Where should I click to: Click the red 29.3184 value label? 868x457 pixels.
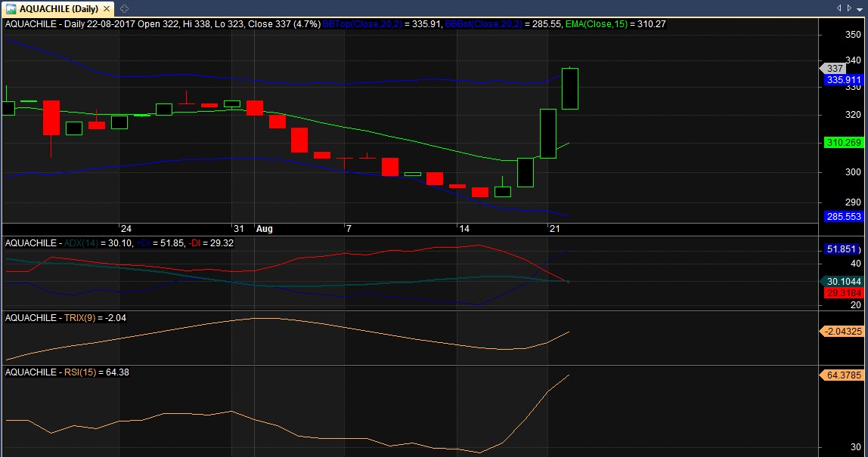[844, 293]
